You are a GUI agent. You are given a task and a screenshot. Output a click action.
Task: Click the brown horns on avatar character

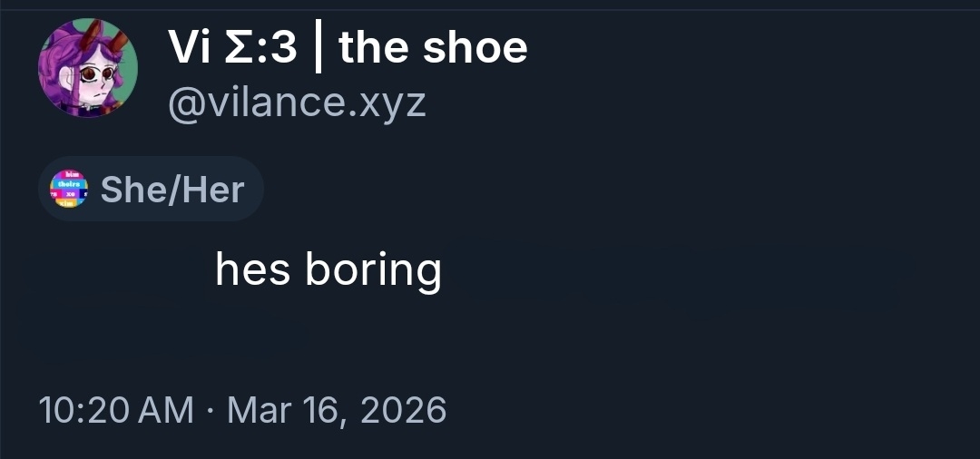pos(93,39)
